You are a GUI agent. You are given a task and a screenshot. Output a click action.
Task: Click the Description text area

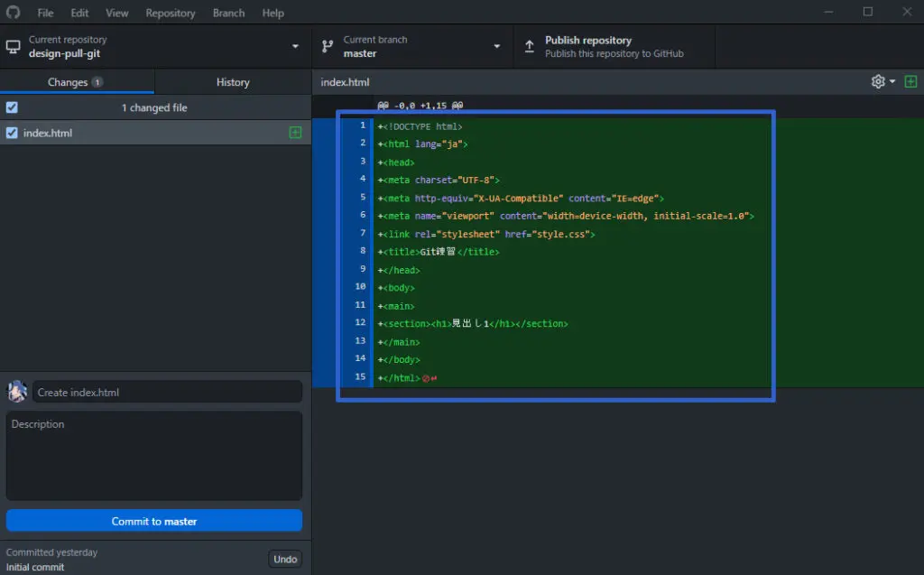pos(153,456)
